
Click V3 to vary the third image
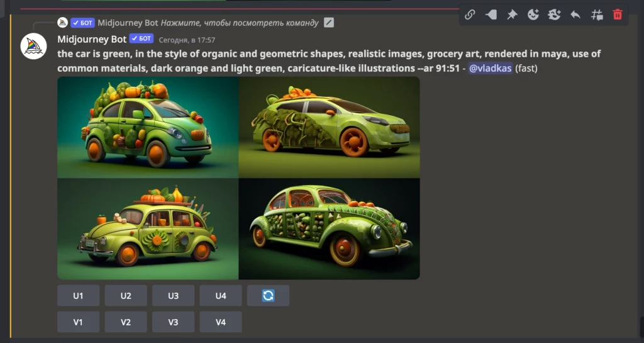pyautogui.click(x=173, y=322)
